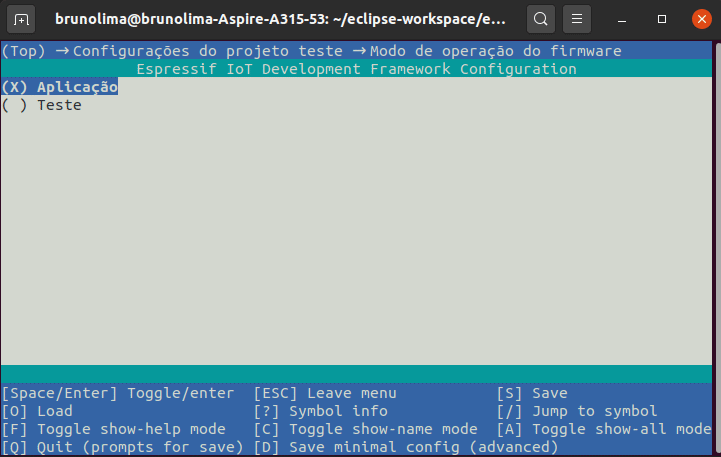Viewport: 721px width, 457px height.
Task: Click the [A] Toggle show-all mode hint
Action: 604,429
